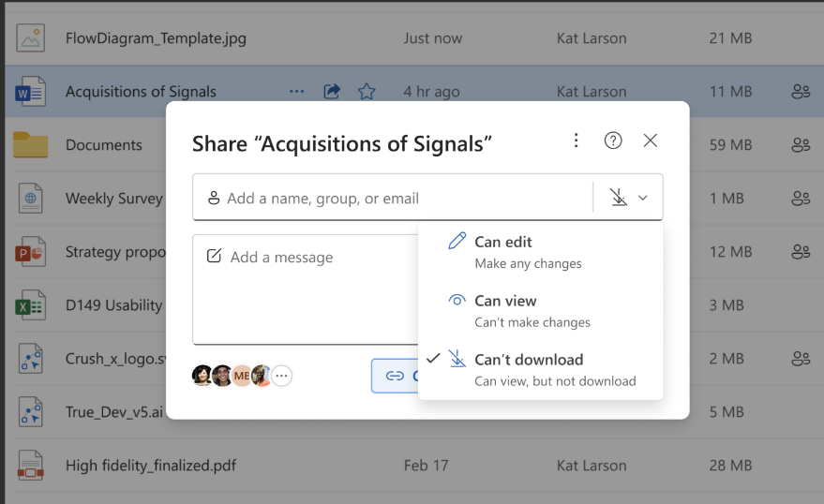Open the Share dialog's vertical more options menu
Image resolution: width=824 pixels, height=504 pixels.
tap(577, 141)
